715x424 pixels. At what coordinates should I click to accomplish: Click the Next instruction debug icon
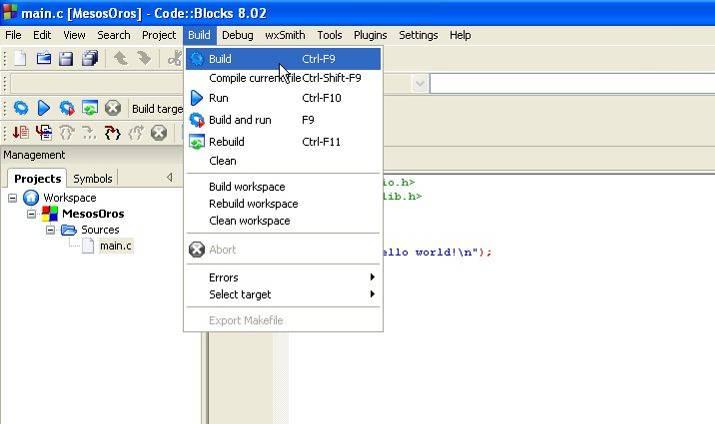tap(89, 133)
